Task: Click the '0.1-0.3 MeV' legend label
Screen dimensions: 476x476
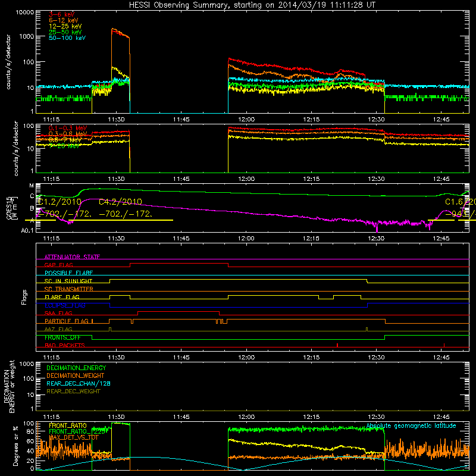Action: 68,128
